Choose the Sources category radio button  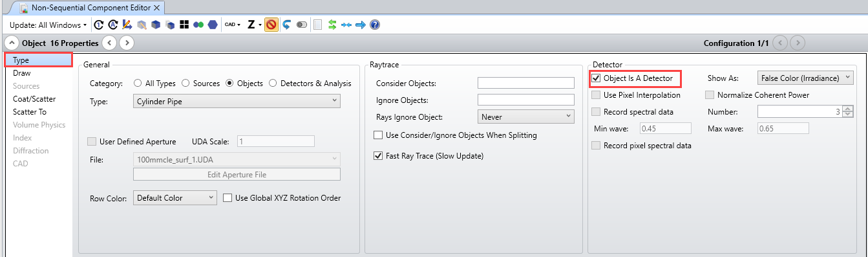tap(185, 83)
